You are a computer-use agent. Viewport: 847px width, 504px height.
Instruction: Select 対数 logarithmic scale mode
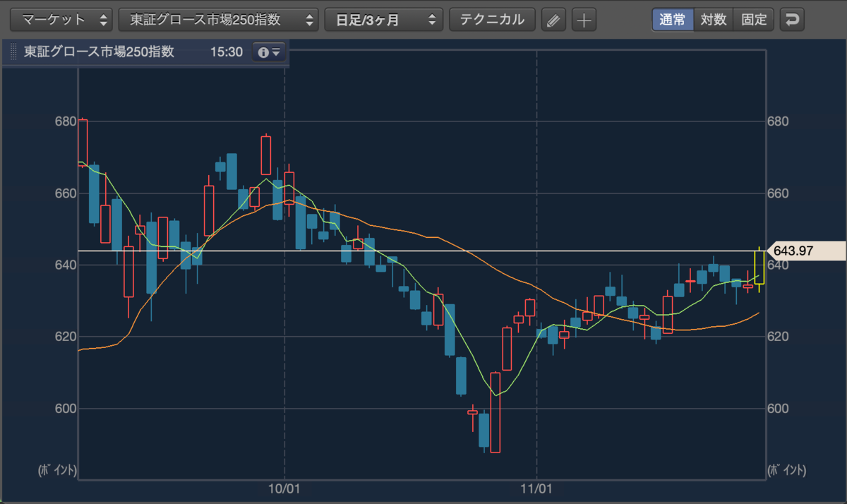[x=714, y=20]
